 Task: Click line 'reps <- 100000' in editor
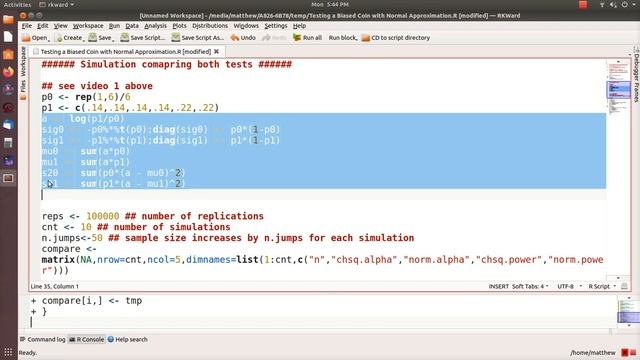(x=153, y=216)
